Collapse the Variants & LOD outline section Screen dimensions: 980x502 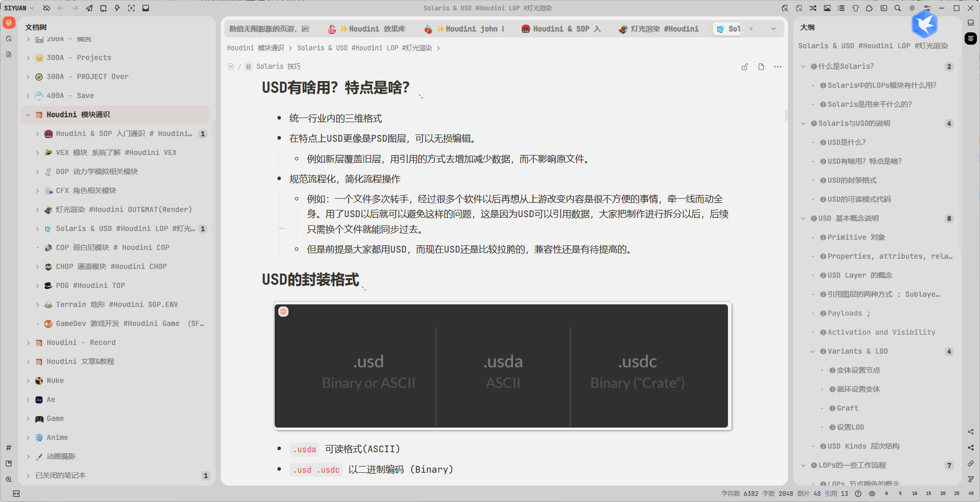(x=813, y=352)
